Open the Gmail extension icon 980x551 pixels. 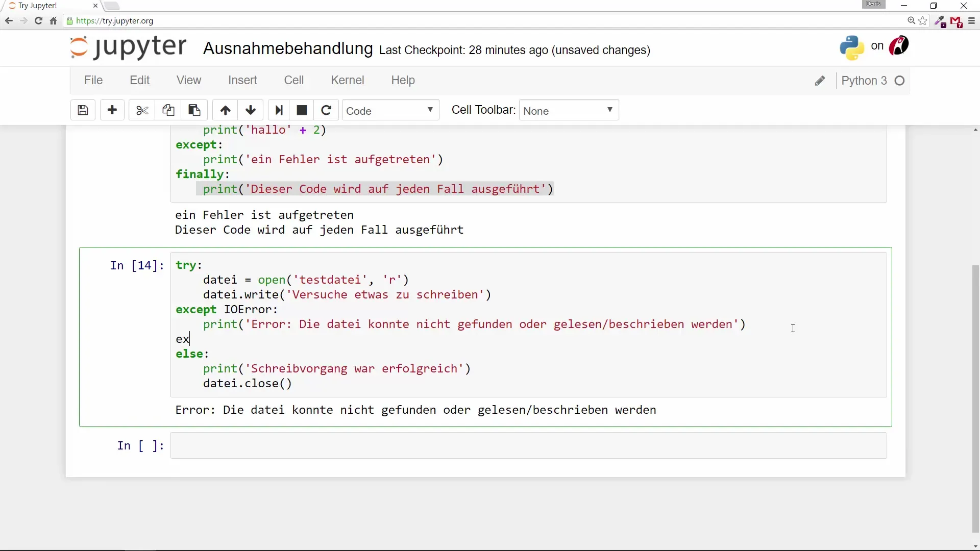tap(956, 21)
